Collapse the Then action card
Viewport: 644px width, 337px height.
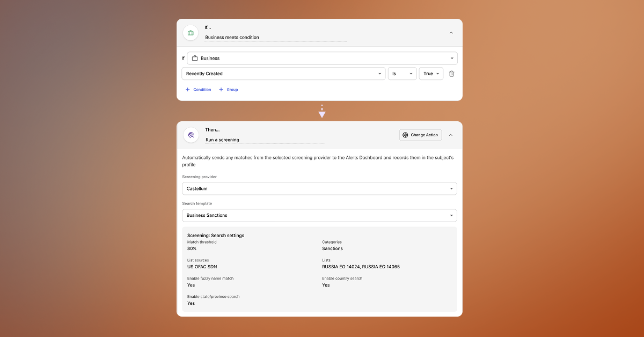point(451,135)
